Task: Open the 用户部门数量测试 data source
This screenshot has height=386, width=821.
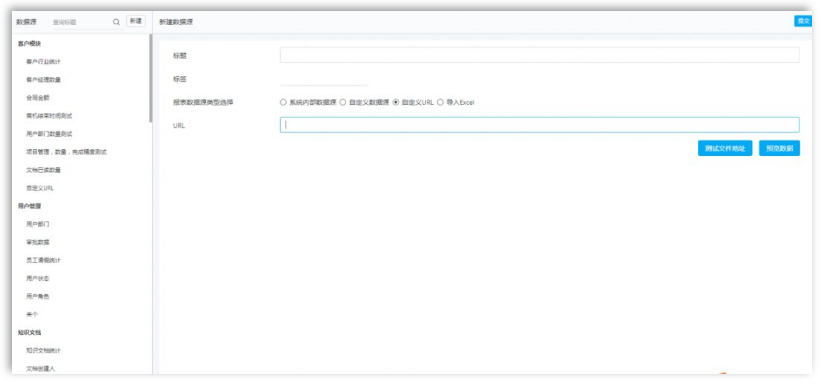Action: pos(49,134)
